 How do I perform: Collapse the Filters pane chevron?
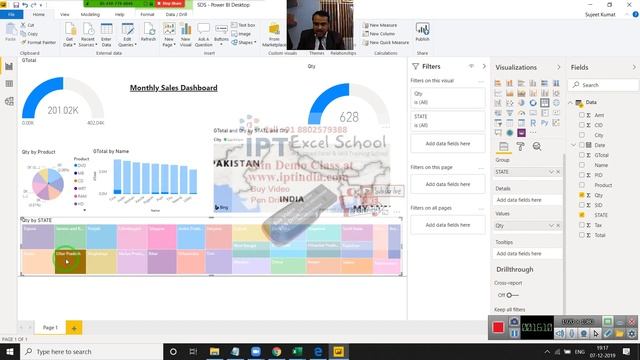click(484, 66)
